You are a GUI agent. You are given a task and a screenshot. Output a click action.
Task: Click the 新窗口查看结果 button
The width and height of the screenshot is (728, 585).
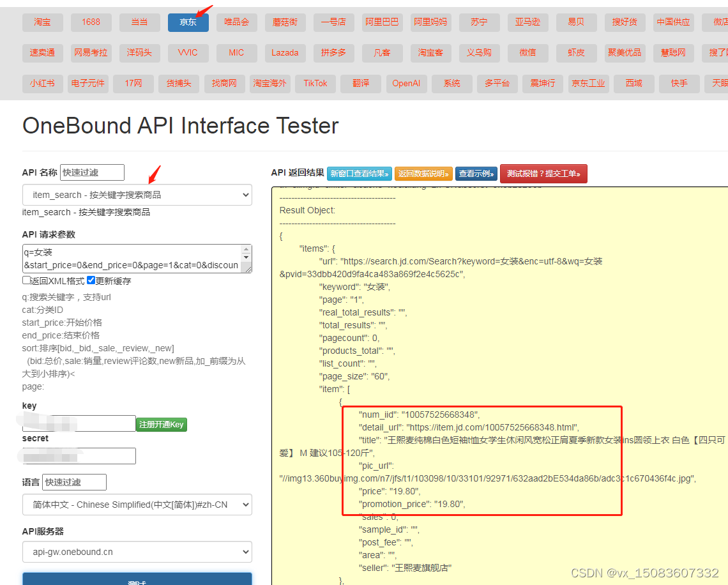pyautogui.click(x=360, y=174)
